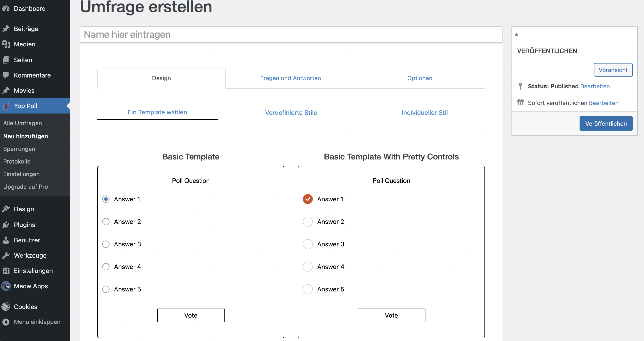The height and width of the screenshot is (341, 644).
Task: Click the Medien media icon
Action: point(6,44)
